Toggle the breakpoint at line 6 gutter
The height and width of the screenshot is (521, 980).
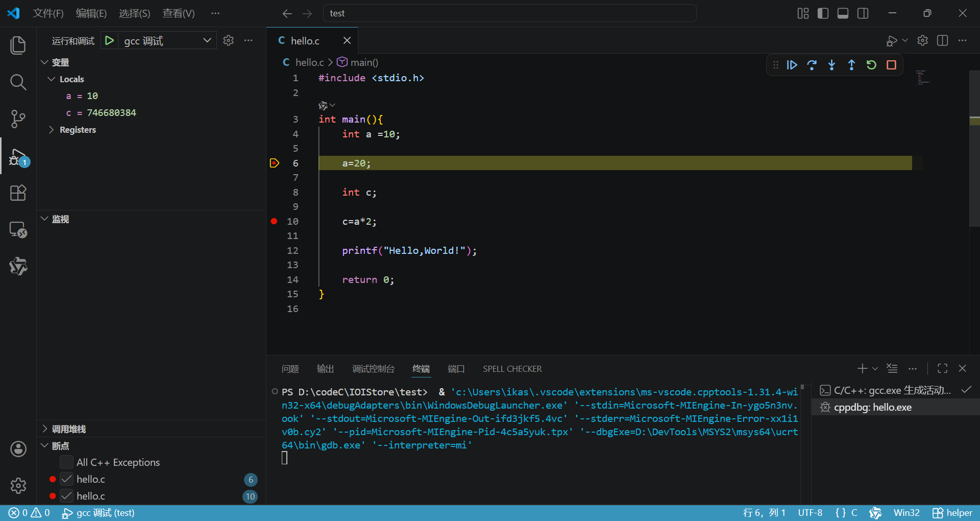(x=274, y=163)
